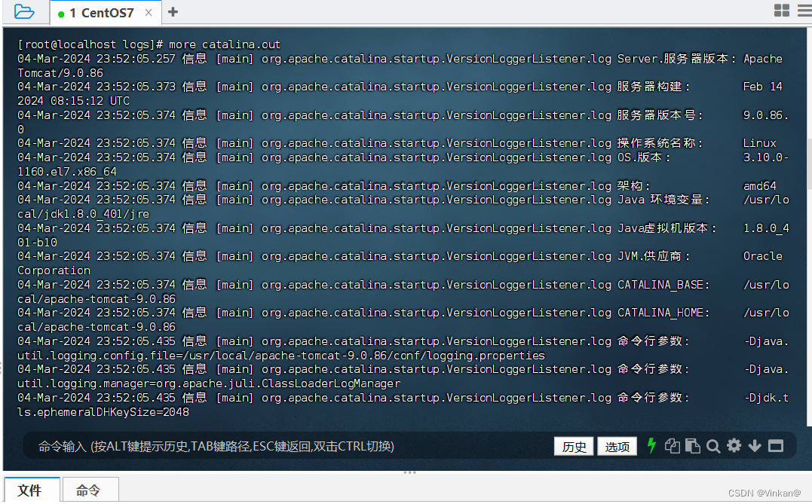The height and width of the screenshot is (504, 812).
Task: Click the 'more catalina.out' command text
Action: coord(224,44)
